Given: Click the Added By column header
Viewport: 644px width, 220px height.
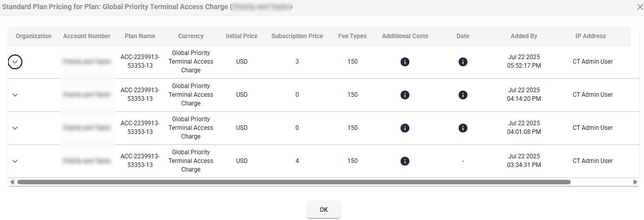Looking at the screenshot, I should point(524,36).
